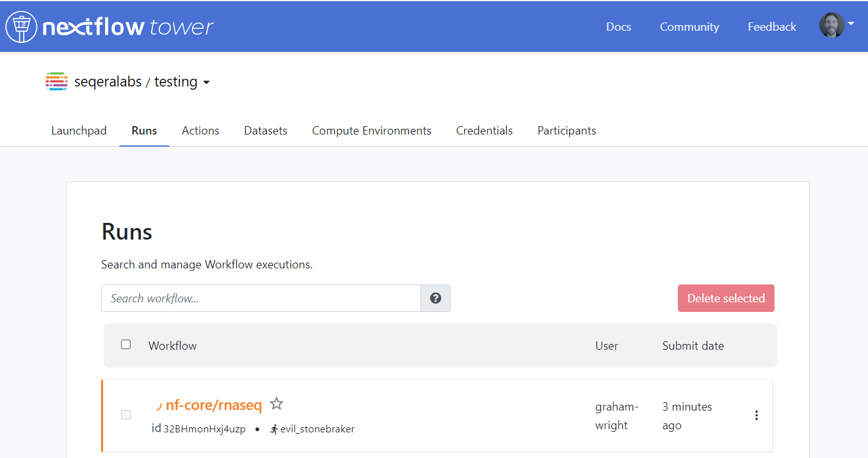The image size is (868, 458).
Task: Star the nf-core/rnaseq run
Action: [x=277, y=404]
